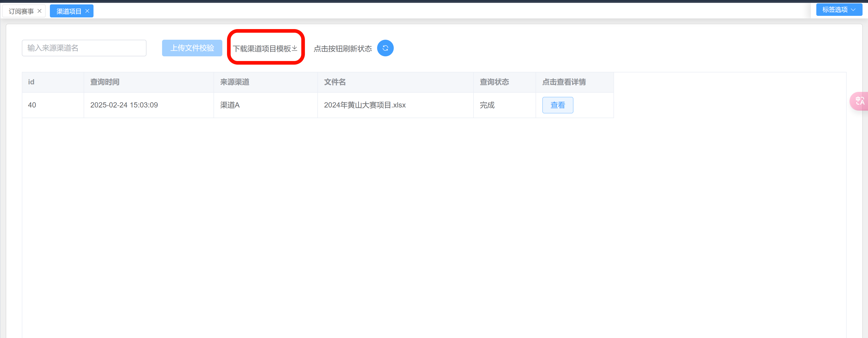This screenshot has width=868, height=338.
Task: Click 查看 button for row 40
Action: point(557,105)
